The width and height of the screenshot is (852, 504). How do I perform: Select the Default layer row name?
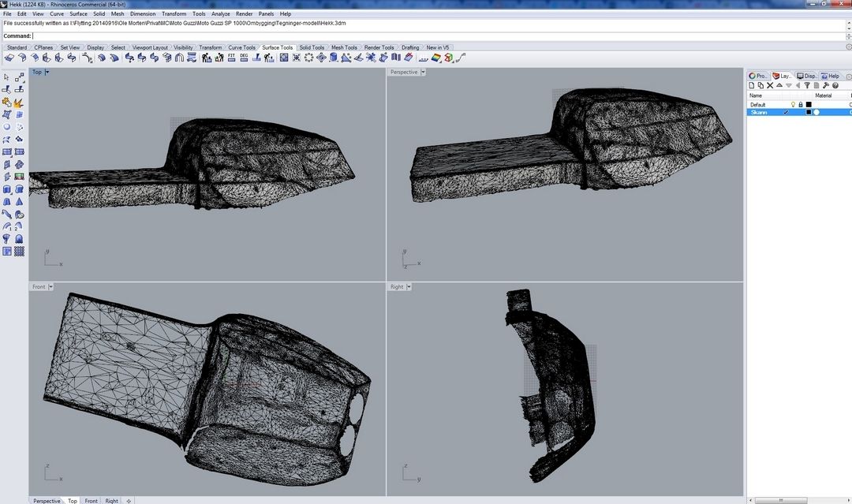click(757, 104)
